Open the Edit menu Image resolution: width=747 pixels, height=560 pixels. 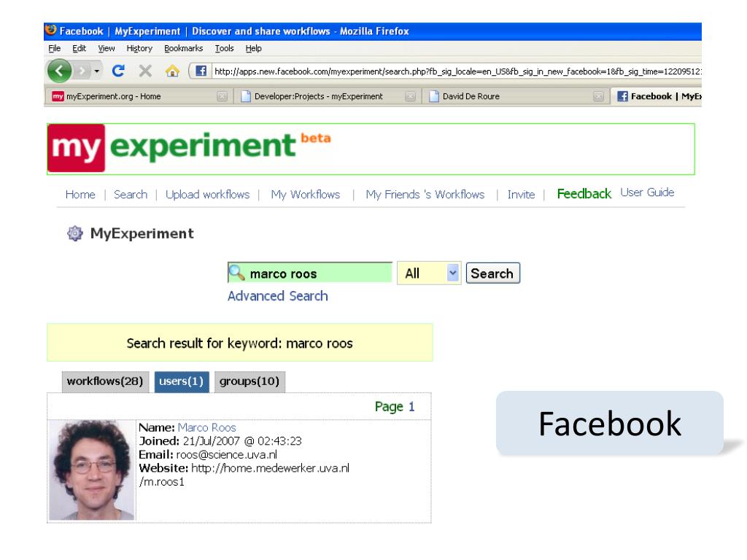pos(79,49)
